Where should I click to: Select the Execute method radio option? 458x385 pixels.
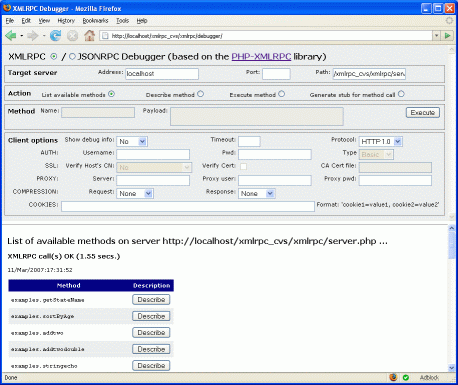pos(282,94)
